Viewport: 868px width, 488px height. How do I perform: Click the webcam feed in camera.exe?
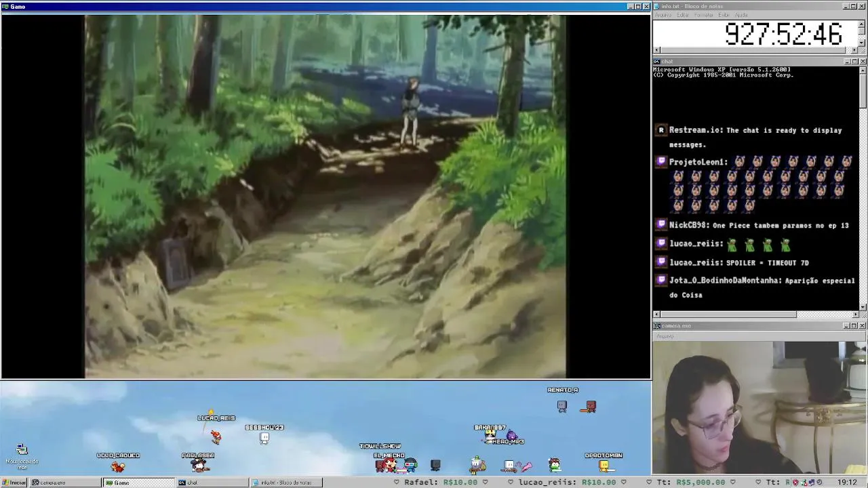point(759,407)
